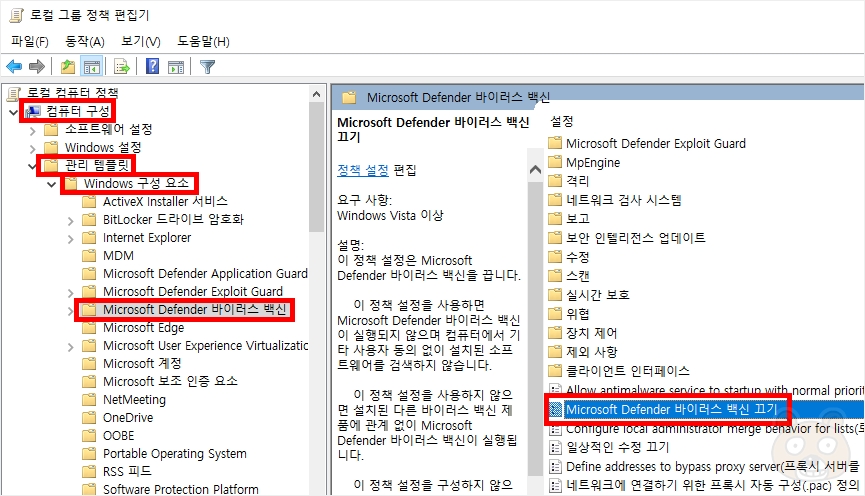Screen dimensions: 865x496
Task: Select the 컴퓨터 구성 tree item
Action: pos(78,111)
